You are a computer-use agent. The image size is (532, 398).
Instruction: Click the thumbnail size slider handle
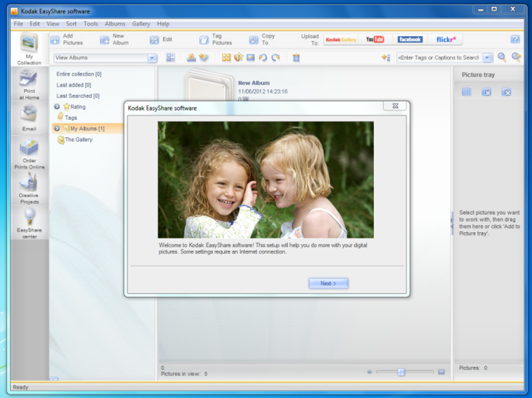(x=401, y=372)
